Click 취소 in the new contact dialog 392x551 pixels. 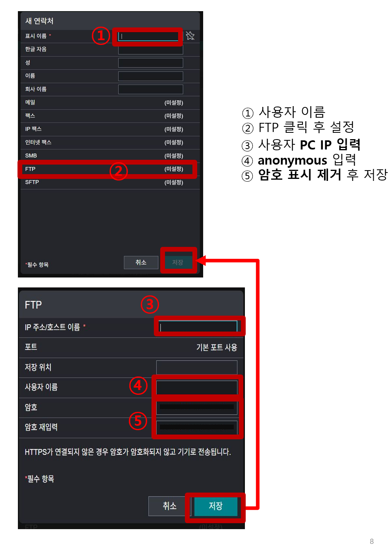pyautogui.click(x=141, y=262)
